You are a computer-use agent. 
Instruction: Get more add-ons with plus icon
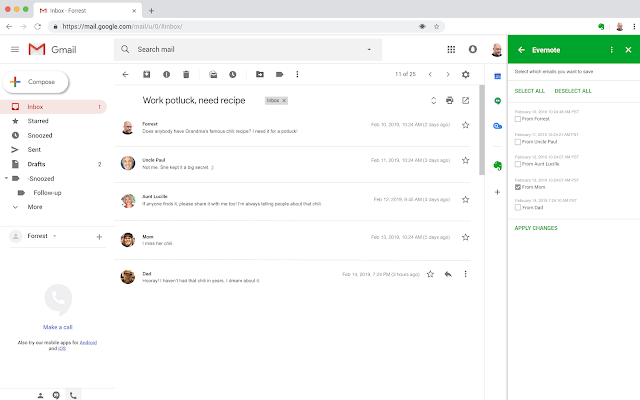[498, 192]
